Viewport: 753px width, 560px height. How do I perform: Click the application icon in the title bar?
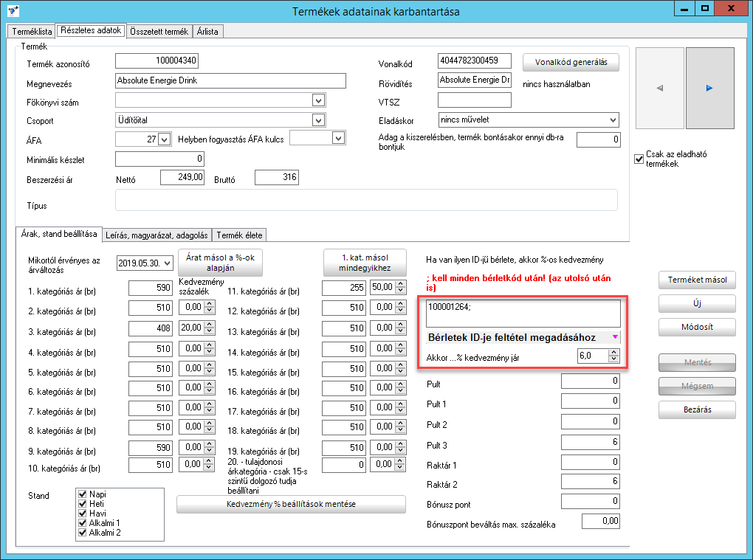[x=13, y=10]
